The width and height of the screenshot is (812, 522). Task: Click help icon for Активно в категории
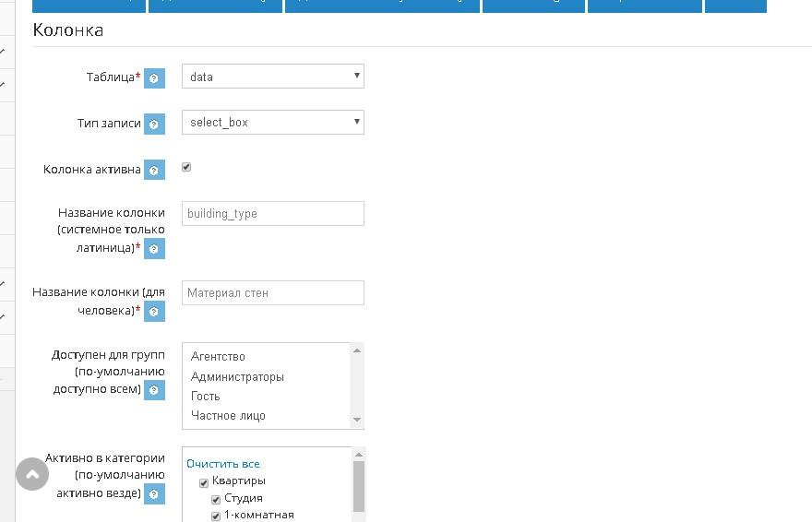coord(154,494)
